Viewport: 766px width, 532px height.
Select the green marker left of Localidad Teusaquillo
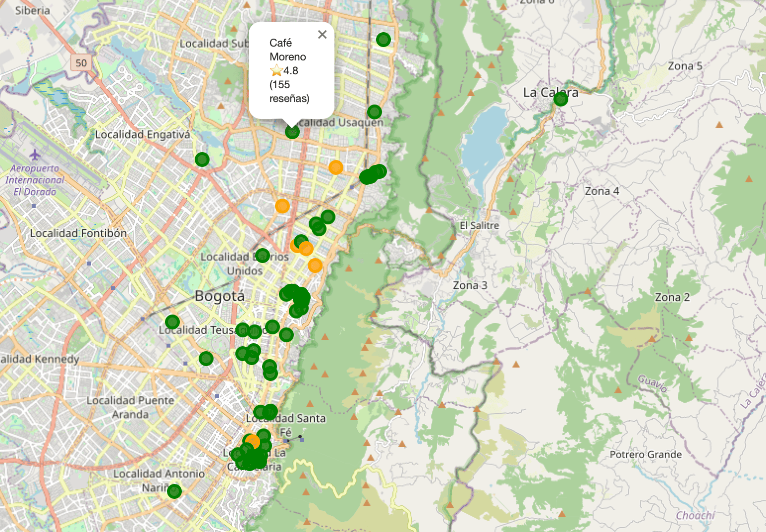tap(172, 322)
